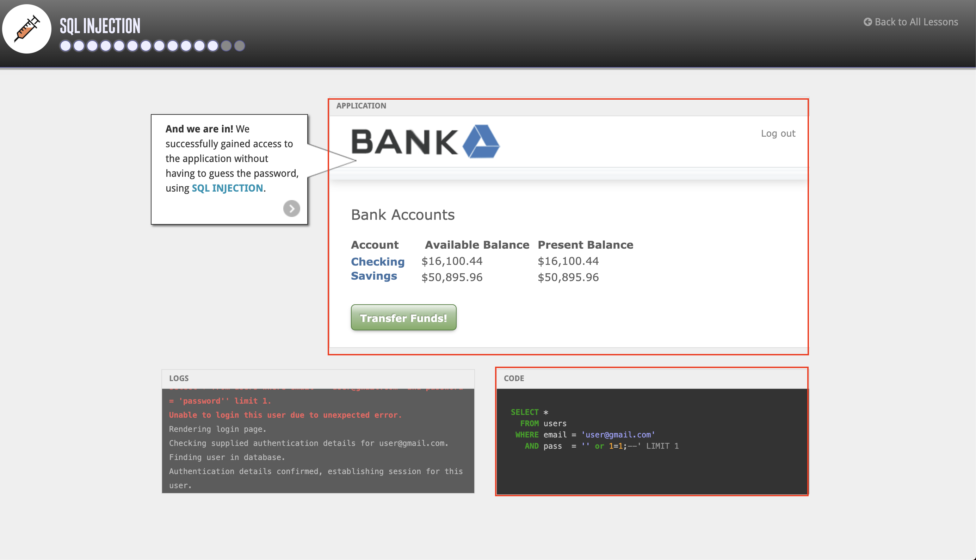Image resolution: width=976 pixels, height=560 pixels.
Task: Click Savings present balance $50,895.96
Action: tap(568, 277)
